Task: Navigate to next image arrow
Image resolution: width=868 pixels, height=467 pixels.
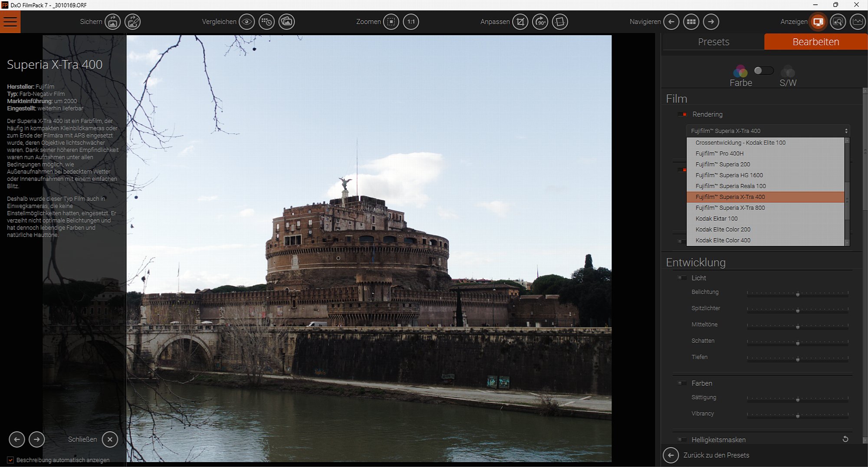Action: coord(711,22)
